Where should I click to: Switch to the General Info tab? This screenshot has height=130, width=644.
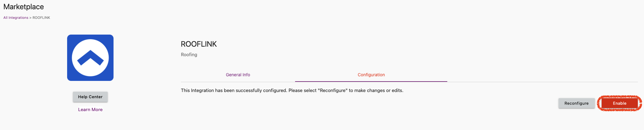(238, 75)
